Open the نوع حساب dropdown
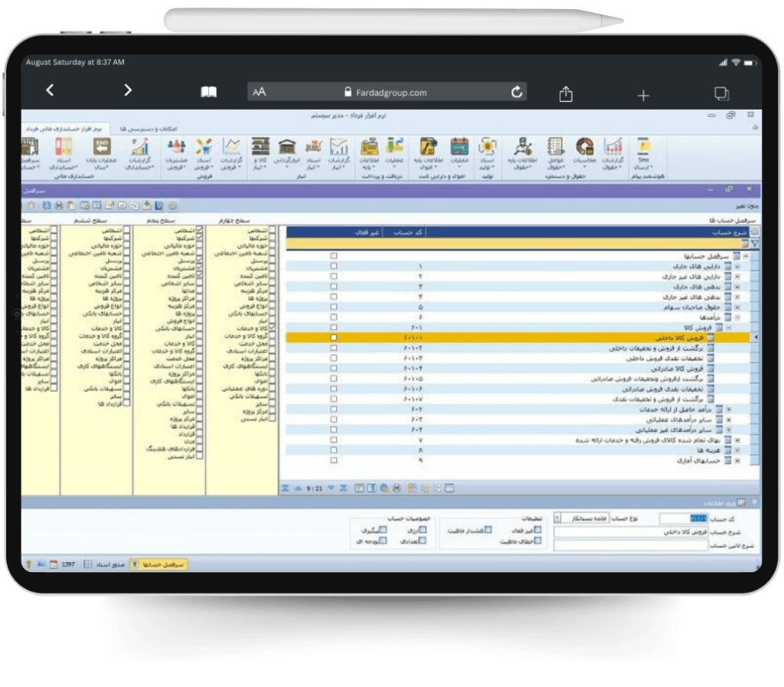Image resolution: width=784 pixels, height=687 pixels. 557,517
